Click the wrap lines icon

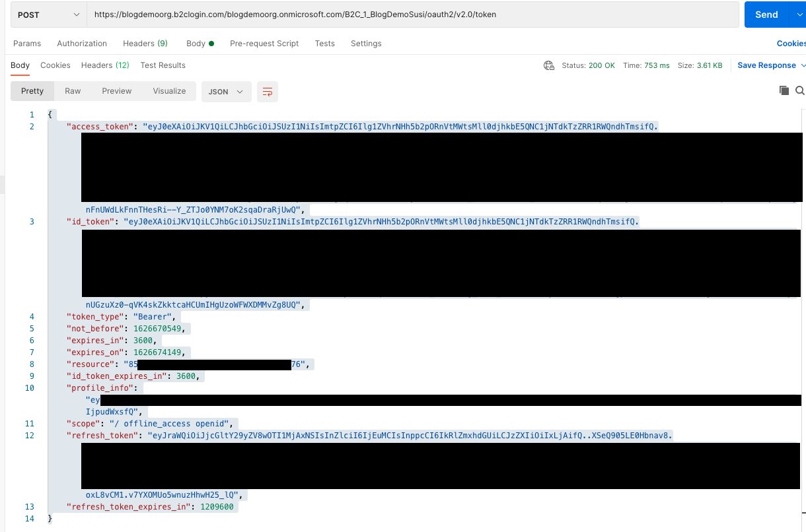(x=268, y=92)
